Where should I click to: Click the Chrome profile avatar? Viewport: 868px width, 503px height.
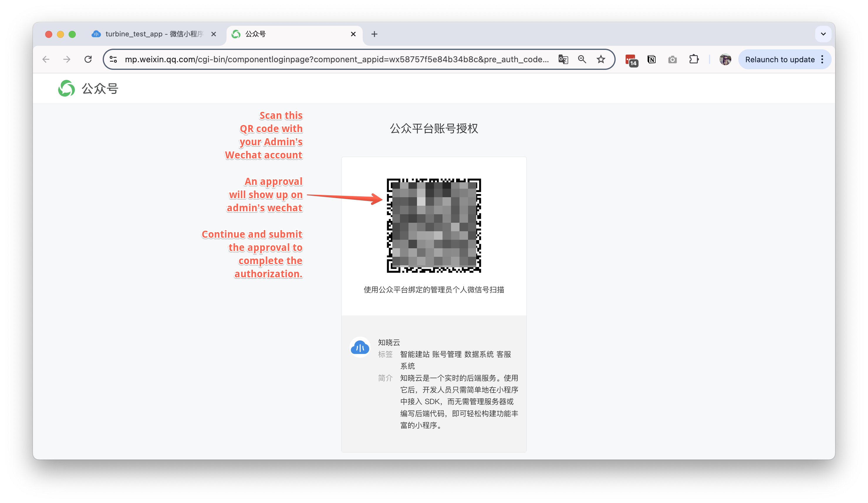click(x=725, y=59)
